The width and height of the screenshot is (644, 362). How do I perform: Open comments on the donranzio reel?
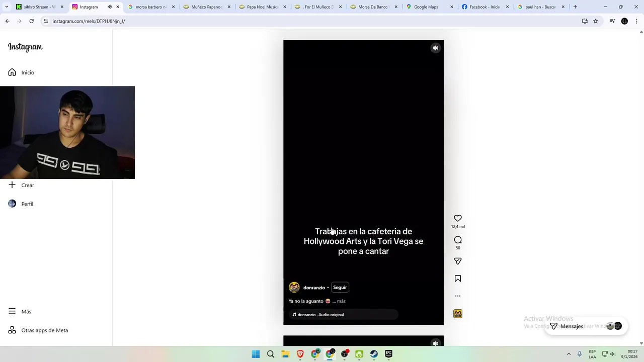[457, 240]
